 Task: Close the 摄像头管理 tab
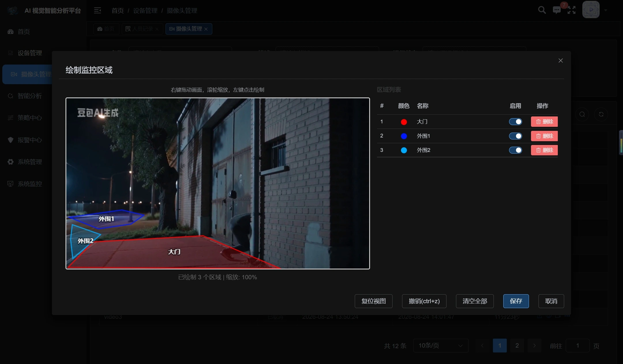tap(206, 29)
